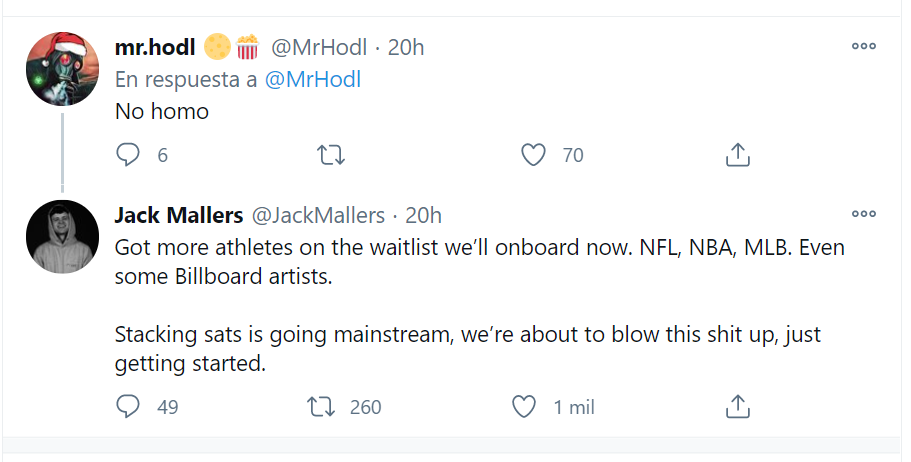911x462 pixels.
Task: Open the @MrHodl handle next to name
Action: pyautogui.click(x=317, y=47)
